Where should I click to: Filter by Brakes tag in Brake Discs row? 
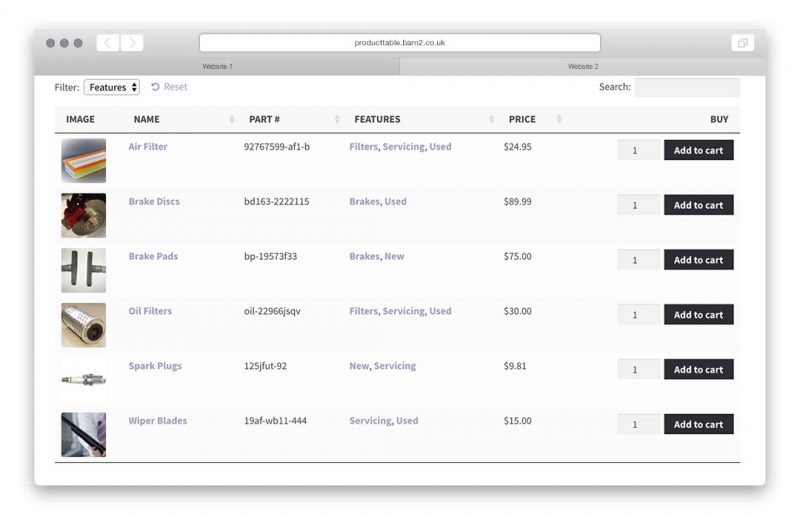coord(364,202)
